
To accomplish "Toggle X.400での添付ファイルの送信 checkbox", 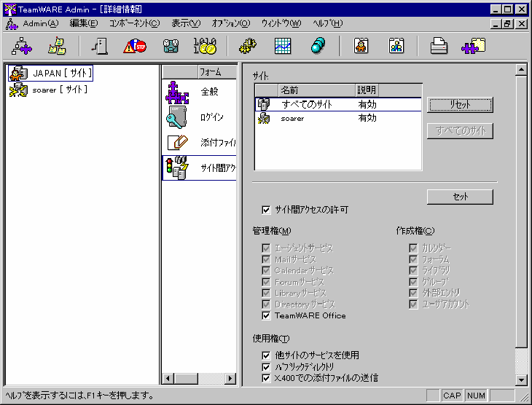I will click(x=266, y=378).
